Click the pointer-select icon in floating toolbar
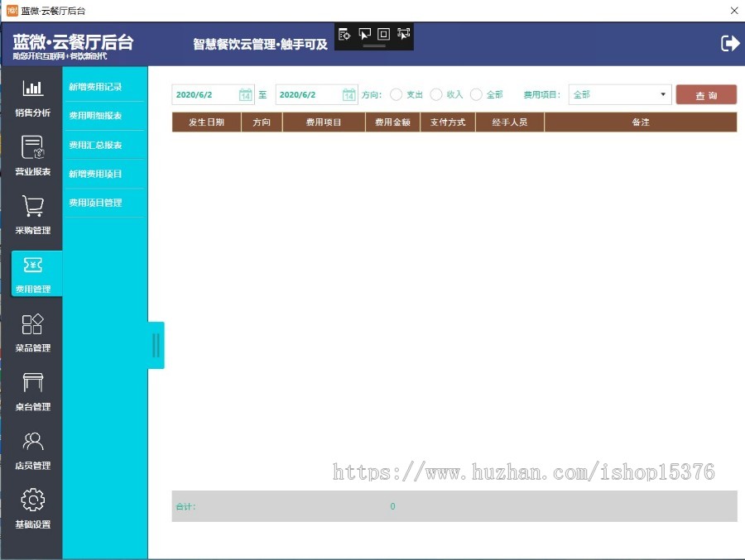 tap(364, 34)
